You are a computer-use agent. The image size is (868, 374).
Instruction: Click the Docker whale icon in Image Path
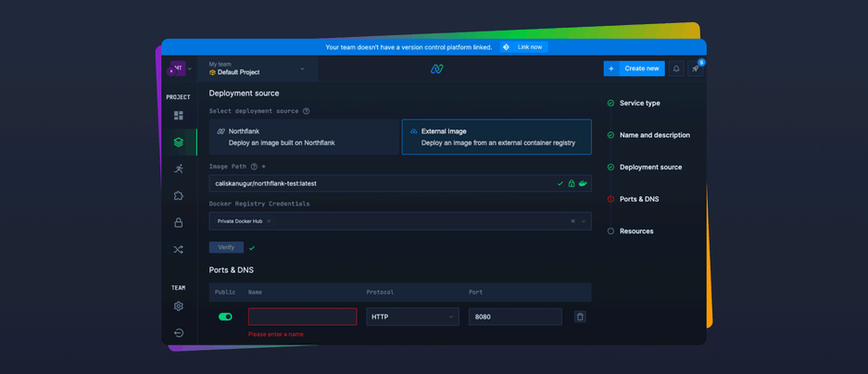(583, 183)
